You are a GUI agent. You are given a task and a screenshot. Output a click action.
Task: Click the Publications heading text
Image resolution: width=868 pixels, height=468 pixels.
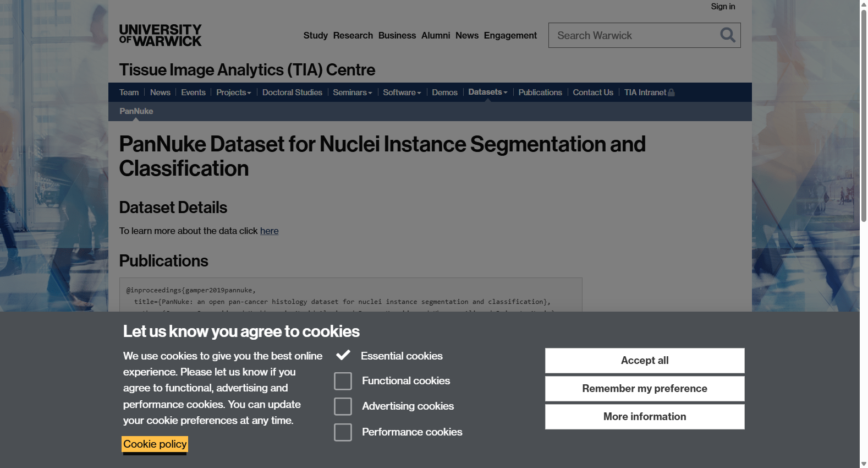pos(164,261)
